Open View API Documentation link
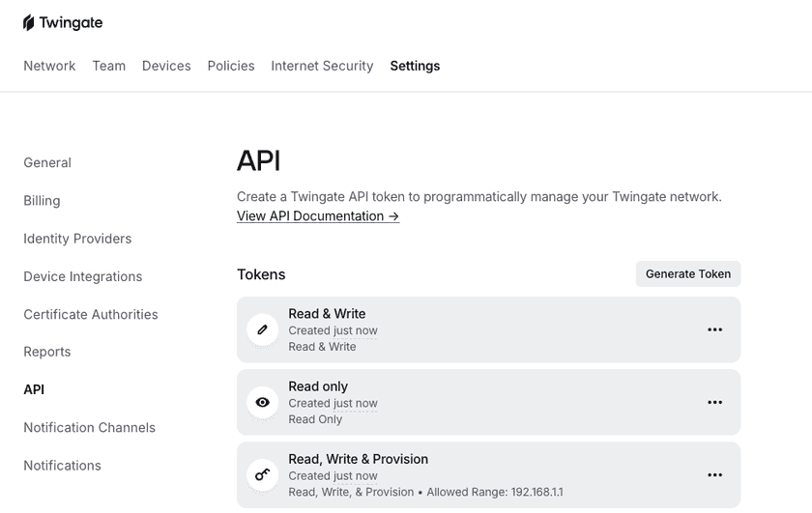812x513 pixels. [318, 215]
